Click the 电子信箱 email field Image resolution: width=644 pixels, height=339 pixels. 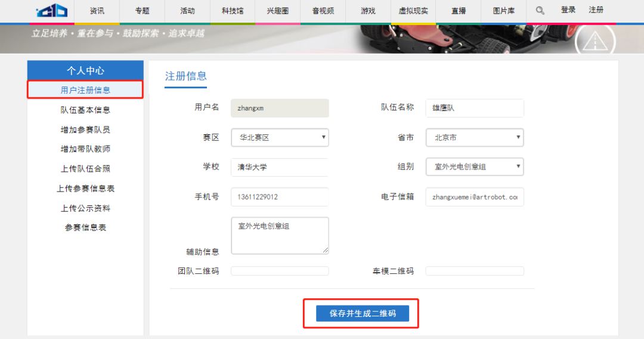[475, 197]
